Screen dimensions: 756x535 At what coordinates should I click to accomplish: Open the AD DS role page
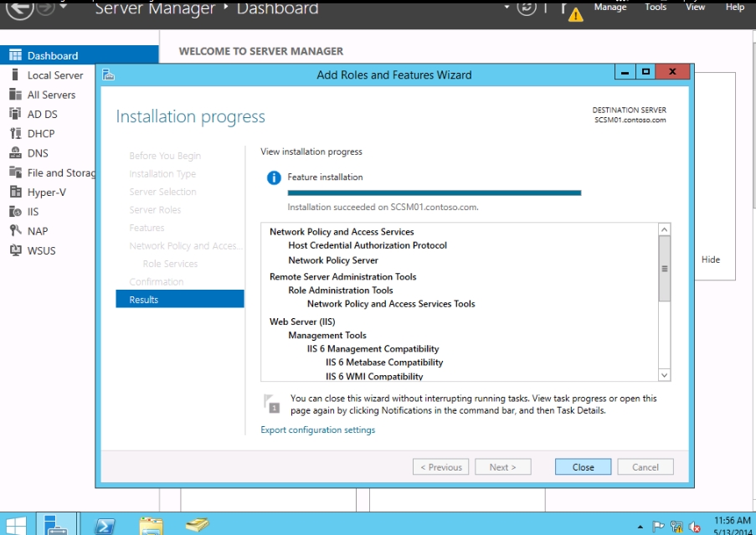pyautogui.click(x=42, y=114)
